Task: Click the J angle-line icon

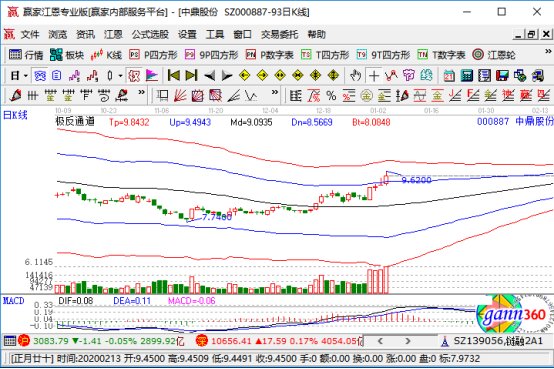Action: (x=455, y=95)
